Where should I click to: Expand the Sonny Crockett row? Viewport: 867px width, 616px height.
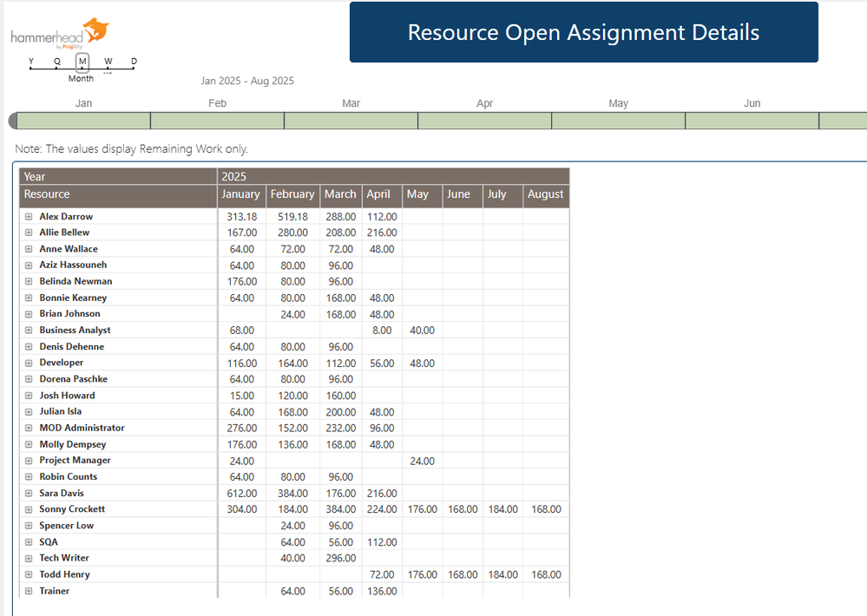click(x=29, y=509)
